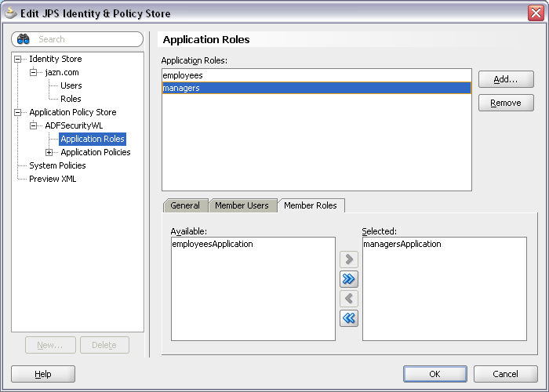Close the Edit JPS dialog window
The width and height of the screenshot is (549, 392).
536,13
